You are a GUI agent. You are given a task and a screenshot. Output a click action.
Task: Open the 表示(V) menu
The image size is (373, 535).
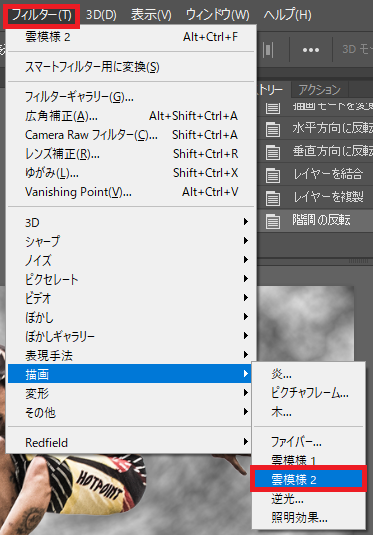point(151,15)
